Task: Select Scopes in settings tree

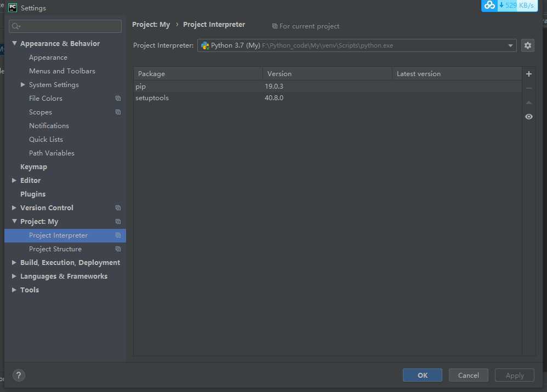Action: (x=41, y=112)
